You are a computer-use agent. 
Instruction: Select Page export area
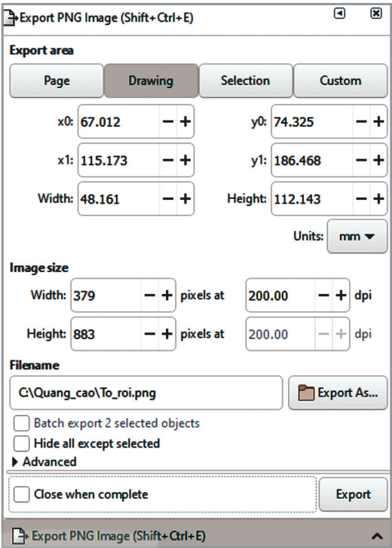pyautogui.click(x=57, y=81)
